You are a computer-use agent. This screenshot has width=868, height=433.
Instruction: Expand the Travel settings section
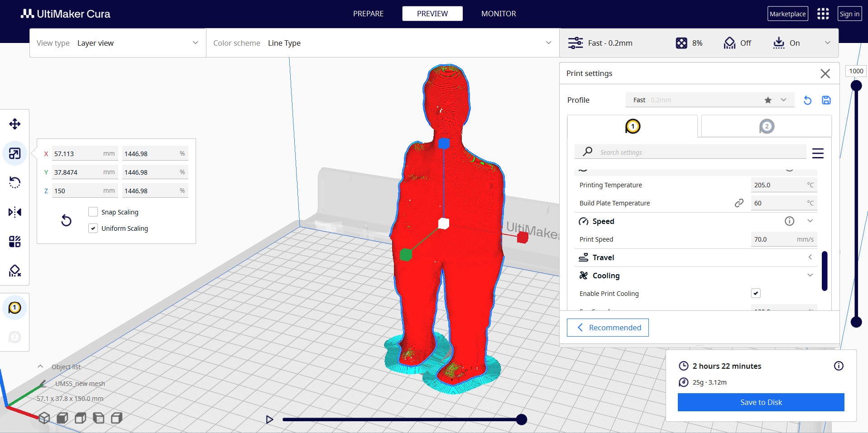695,257
